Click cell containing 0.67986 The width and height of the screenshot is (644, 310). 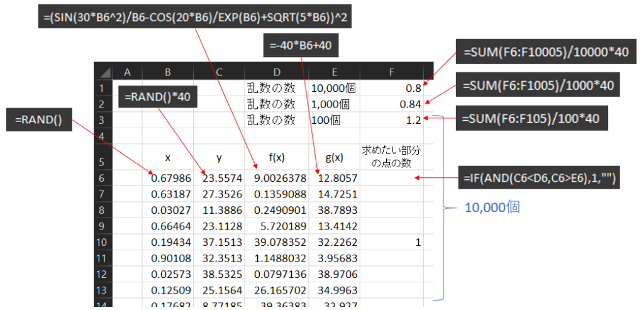[x=167, y=177]
